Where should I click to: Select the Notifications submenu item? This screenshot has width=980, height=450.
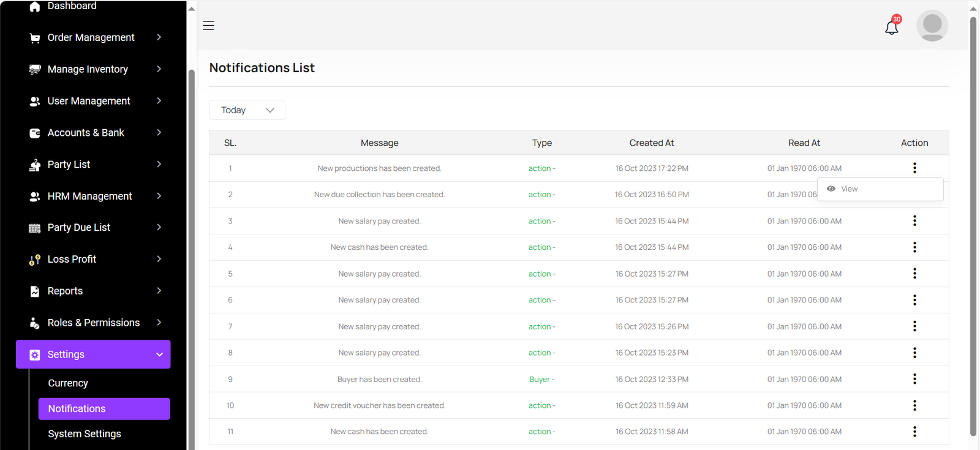[x=77, y=409]
